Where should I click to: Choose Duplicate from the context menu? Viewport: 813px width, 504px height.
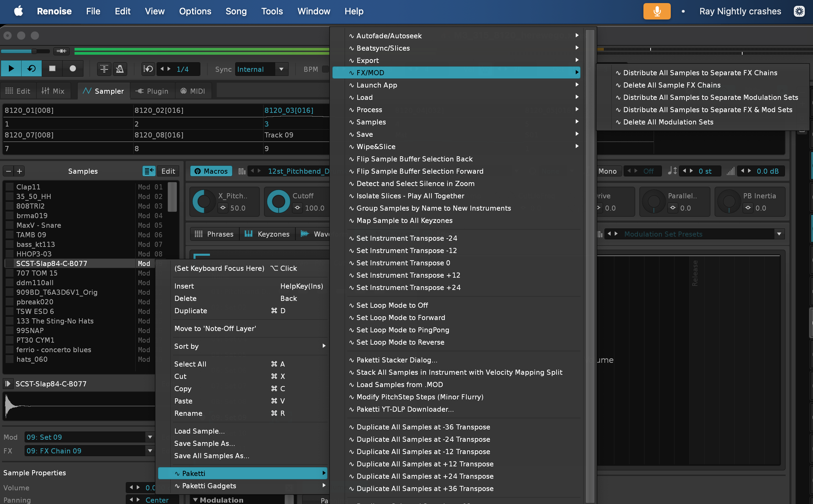pos(191,310)
